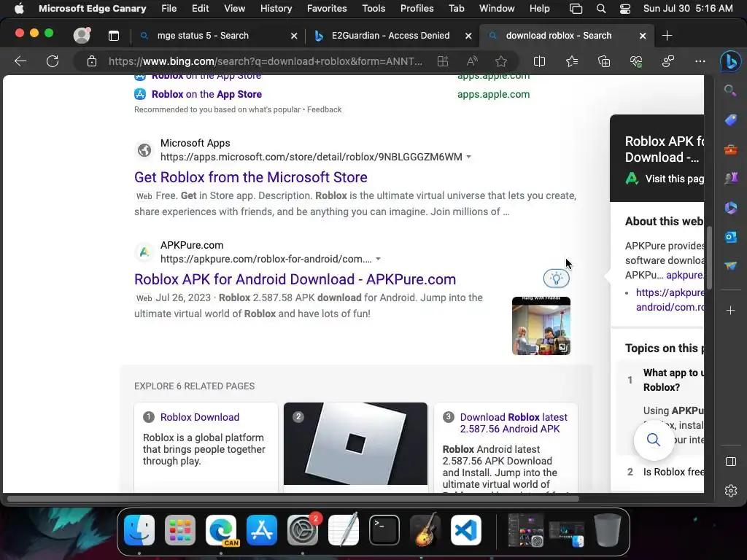Open Terminal from the Dock

pos(384,530)
